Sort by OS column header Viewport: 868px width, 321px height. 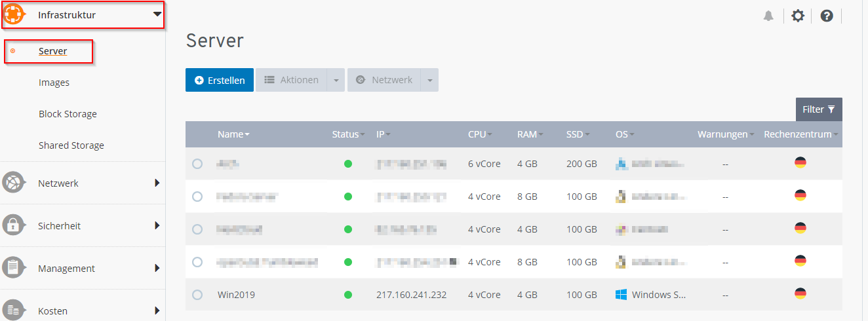pyautogui.click(x=625, y=134)
